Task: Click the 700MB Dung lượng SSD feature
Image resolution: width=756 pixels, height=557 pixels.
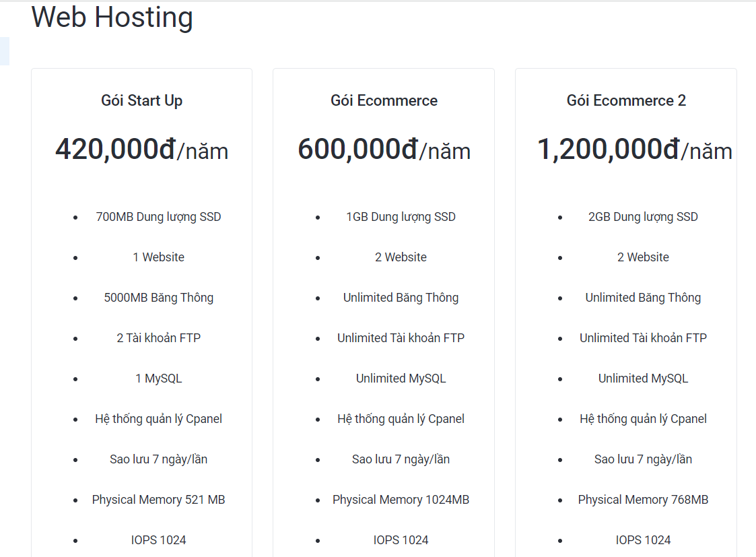Action: (158, 217)
